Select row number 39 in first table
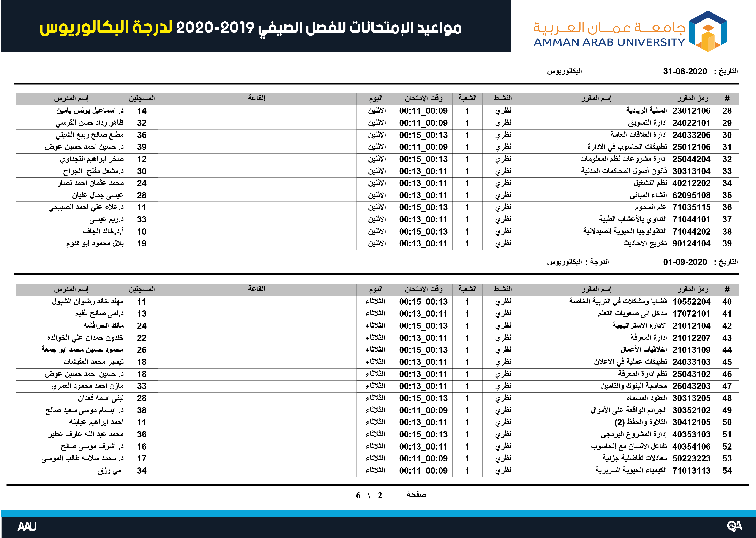The image size is (756, 538). pyautogui.click(x=727, y=244)
